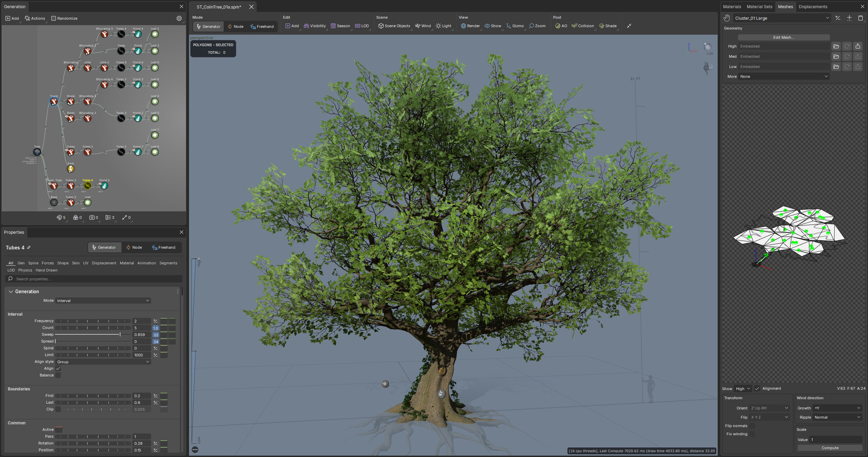This screenshot has height=457, width=868.
Task: Expand the Align style Group dropdown
Action: [103, 362]
